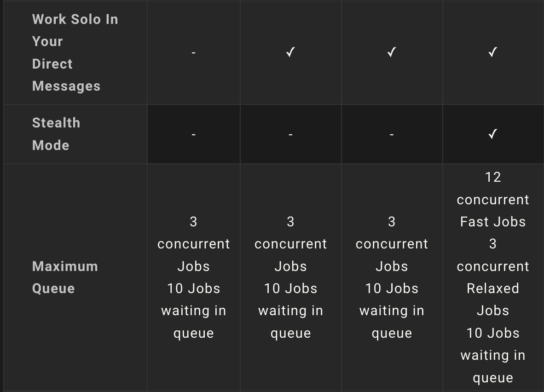Image resolution: width=544 pixels, height=392 pixels.
Task: Click the middle dash in Stealth Mode row
Action: pos(290,134)
